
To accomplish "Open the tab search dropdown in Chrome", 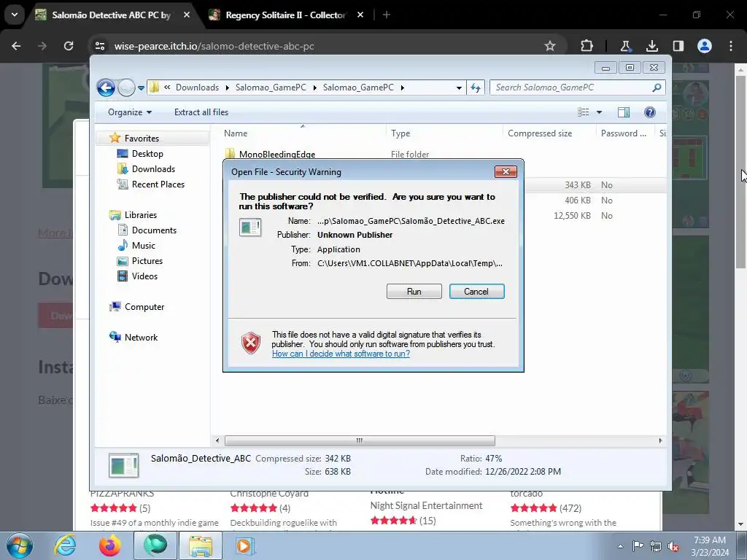I will [x=15, y=15].
